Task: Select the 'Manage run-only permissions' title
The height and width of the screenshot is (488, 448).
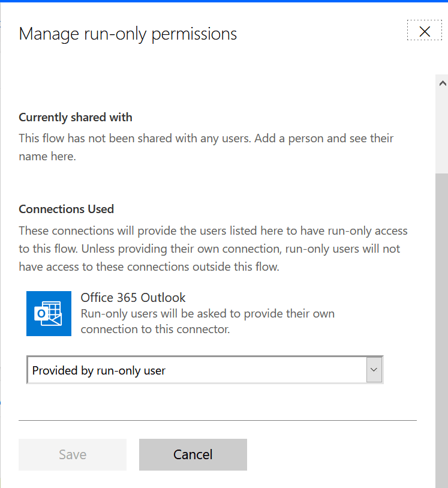Action: [x=128, y=34]
